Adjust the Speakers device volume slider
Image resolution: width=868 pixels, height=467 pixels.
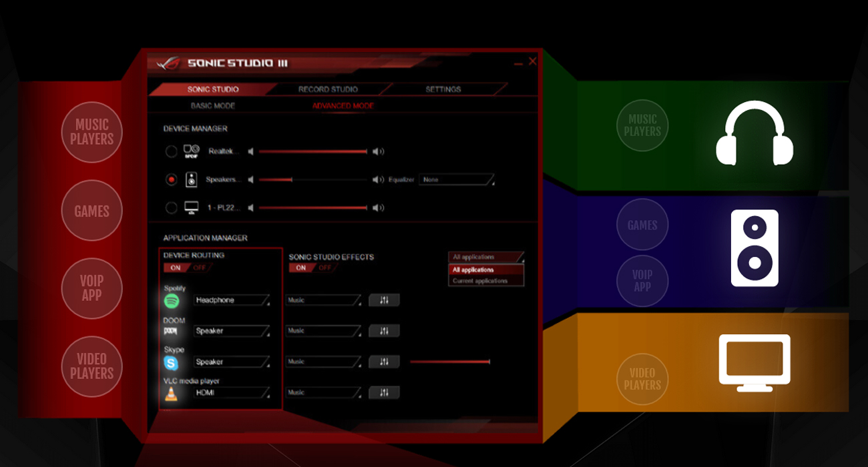coord(313,179)
